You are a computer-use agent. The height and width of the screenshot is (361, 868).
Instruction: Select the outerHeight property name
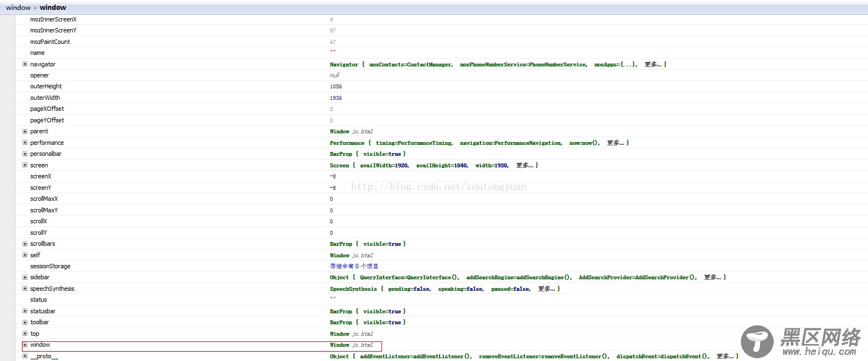(x=46, y=86)
